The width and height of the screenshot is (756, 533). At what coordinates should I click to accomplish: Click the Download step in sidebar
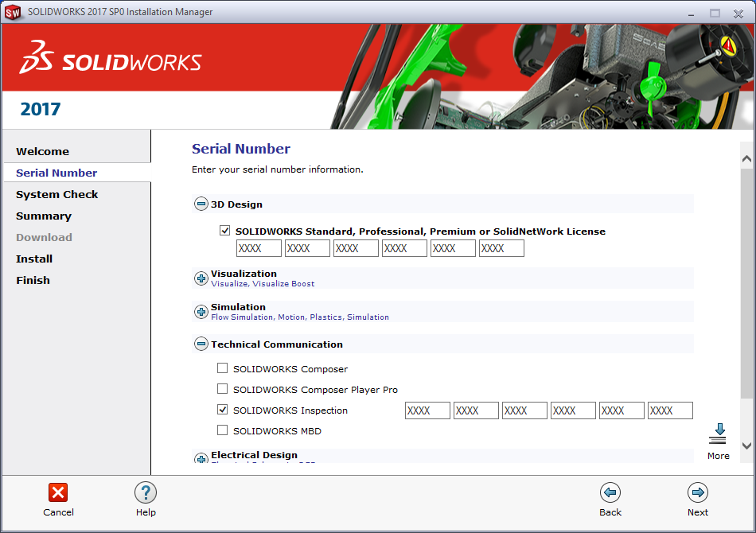(x=44, y=238)
